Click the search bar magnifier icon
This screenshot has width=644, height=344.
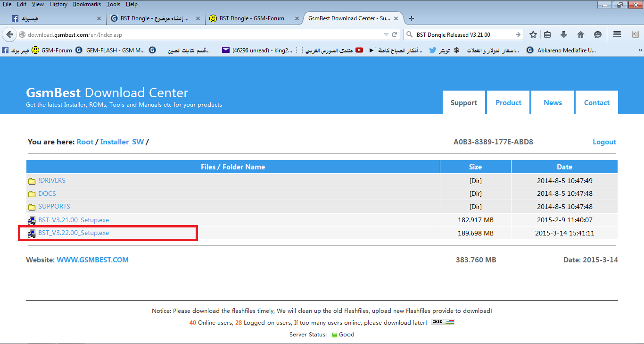(409, 34)
